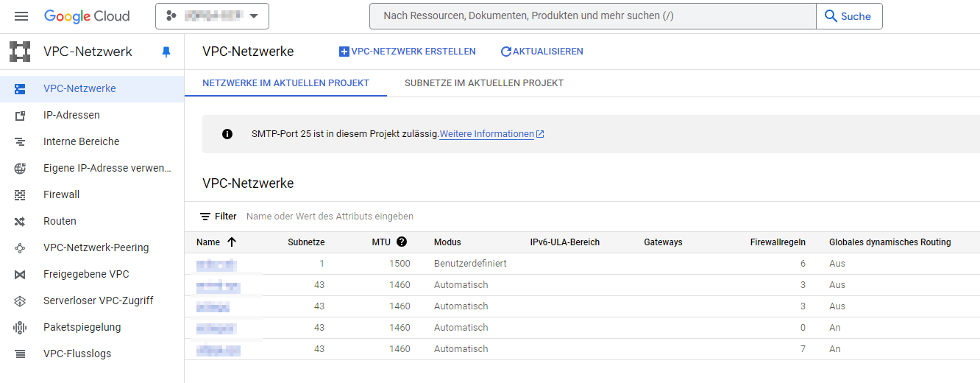Click the Google Cloud logo
This screenshot has width=980, height=383.
tap(87, 16)
